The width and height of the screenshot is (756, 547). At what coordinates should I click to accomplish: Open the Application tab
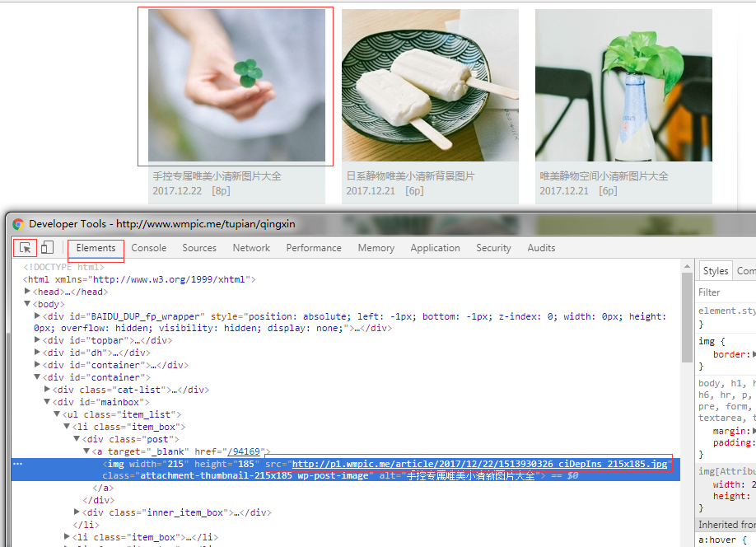(435, 248)
